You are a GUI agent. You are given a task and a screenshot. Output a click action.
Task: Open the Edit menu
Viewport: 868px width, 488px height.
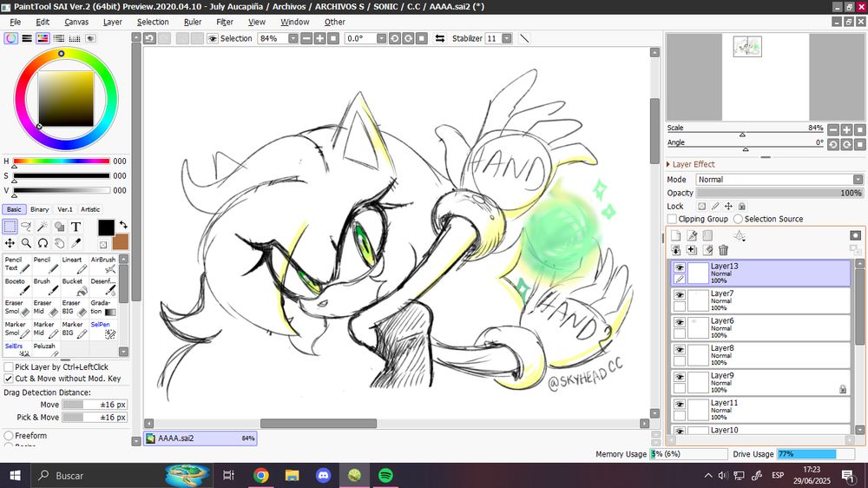pos(43,23)
